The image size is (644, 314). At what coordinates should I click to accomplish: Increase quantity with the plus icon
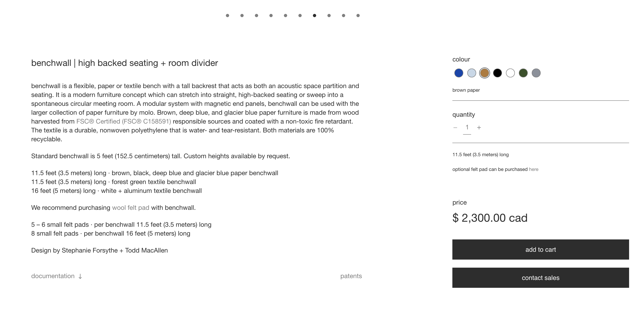pos(479,128)
